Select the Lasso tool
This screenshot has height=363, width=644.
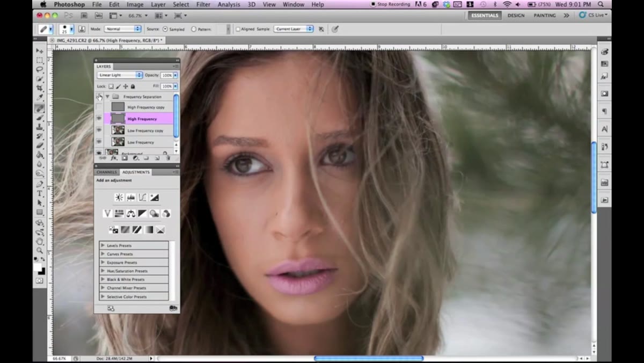coord(40,69)
